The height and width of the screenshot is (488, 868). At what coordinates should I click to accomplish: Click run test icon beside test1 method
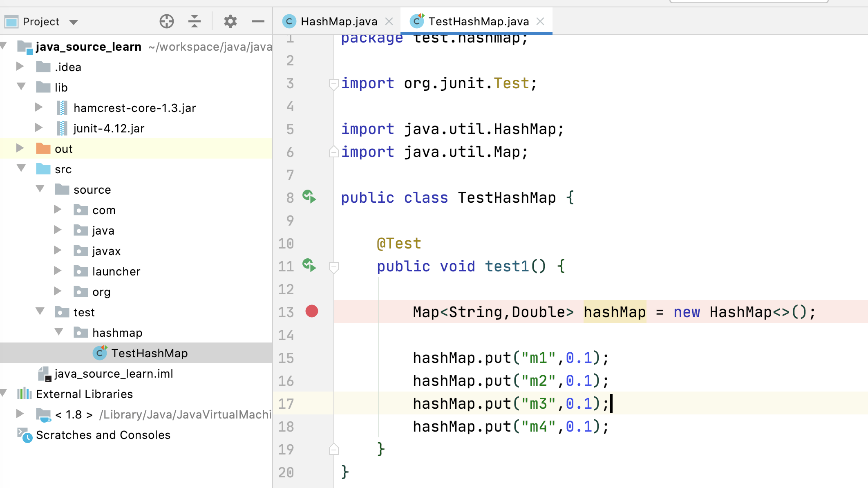pos(309,266)
